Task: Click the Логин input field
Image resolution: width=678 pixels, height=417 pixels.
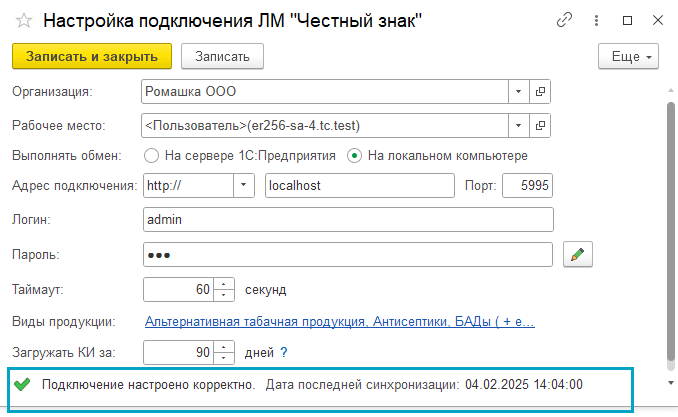Action: [x=348, y=220]
